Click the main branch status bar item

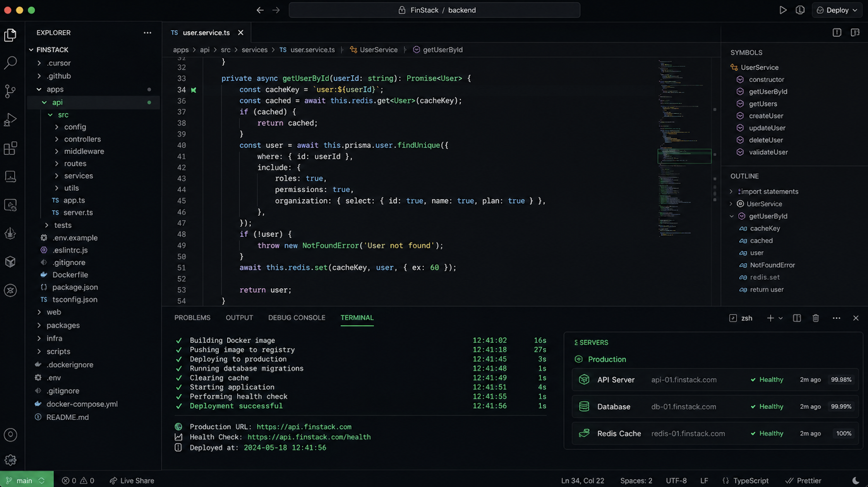click(26, 480)
